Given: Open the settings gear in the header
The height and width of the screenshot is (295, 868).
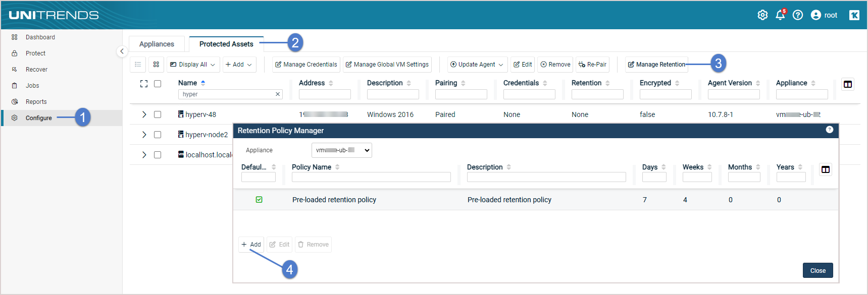Looking at the screenshot, I should click(762, 15).
